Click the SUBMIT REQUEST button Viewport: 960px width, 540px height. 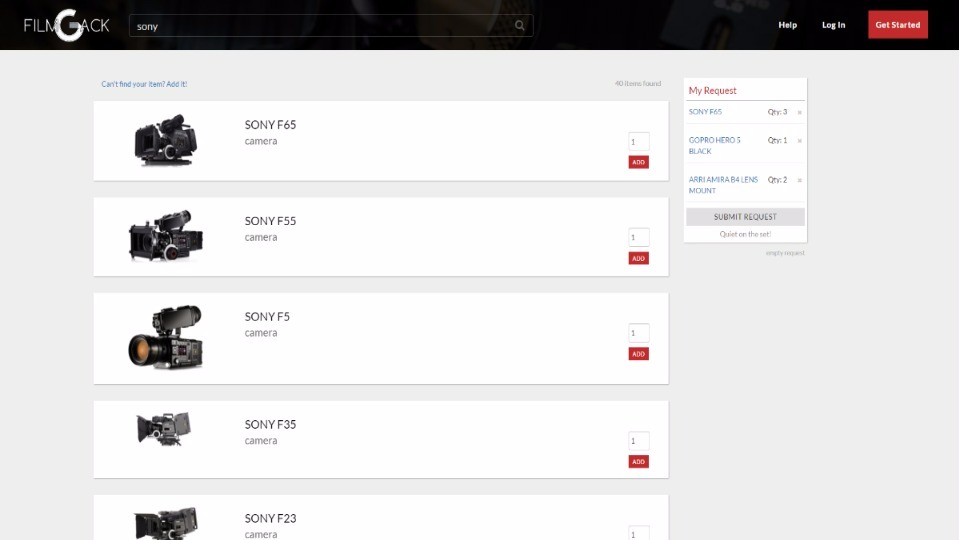click(745, 217)
